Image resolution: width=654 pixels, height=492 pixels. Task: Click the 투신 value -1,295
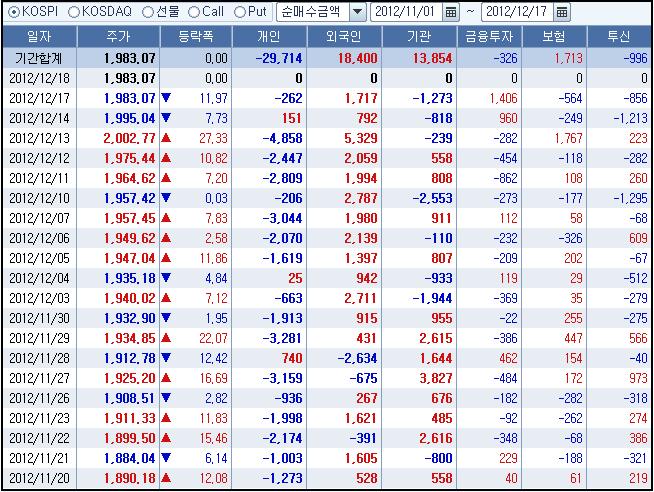pyautogui.click(x=630, y=198)
